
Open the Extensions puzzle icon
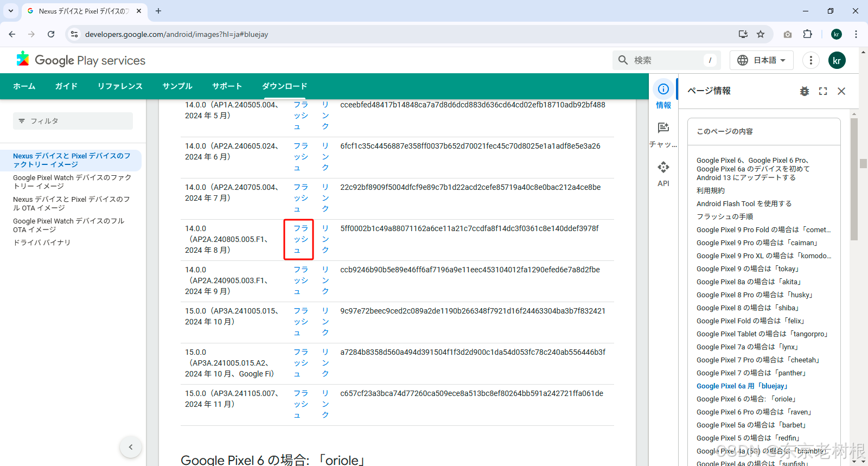(808, 34)
